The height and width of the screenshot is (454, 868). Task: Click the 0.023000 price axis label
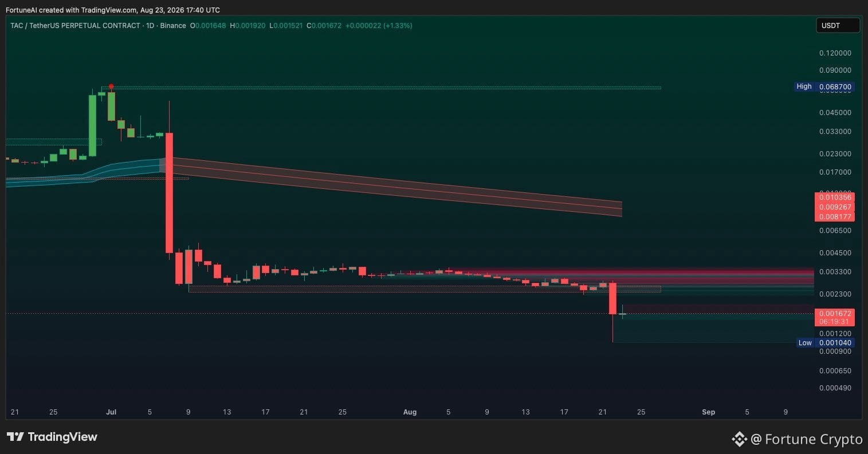(835, 153)
